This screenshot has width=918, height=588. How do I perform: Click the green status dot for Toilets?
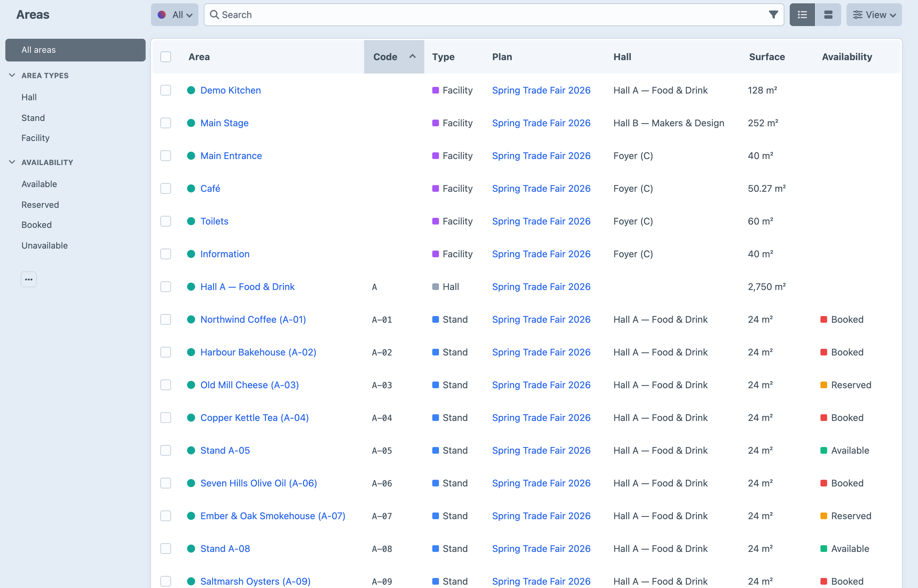(x=191, y=222)
